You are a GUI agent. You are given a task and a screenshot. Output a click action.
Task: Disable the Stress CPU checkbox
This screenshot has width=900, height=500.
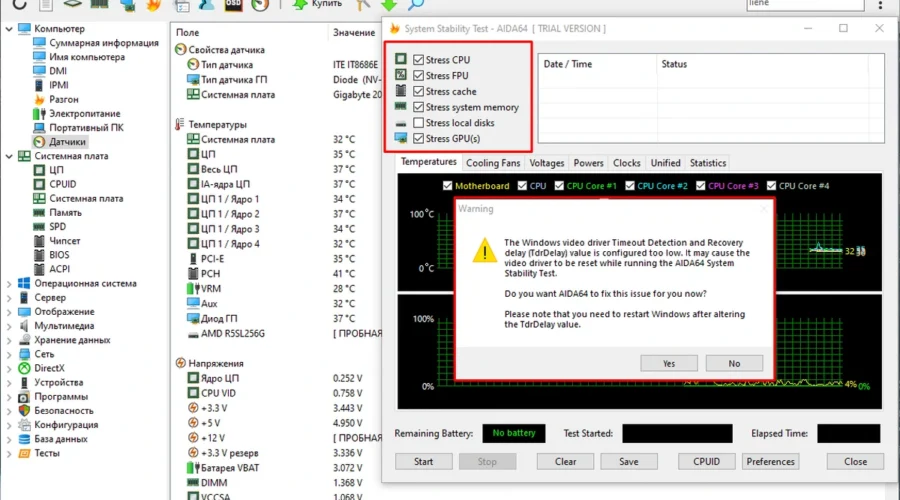419,60
